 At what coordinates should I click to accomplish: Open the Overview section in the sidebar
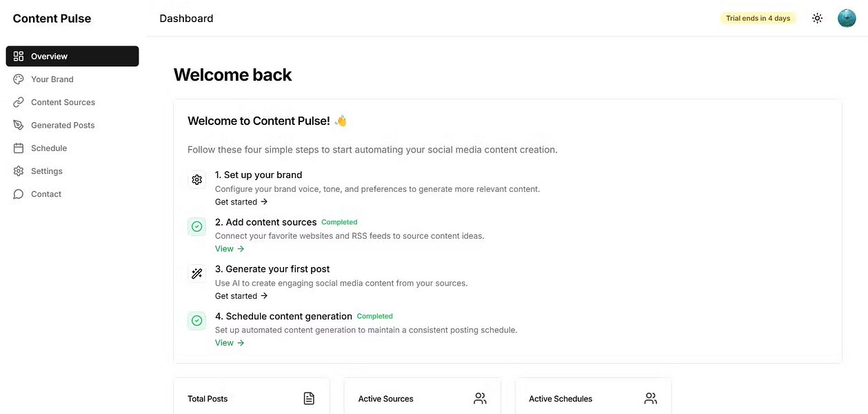click(x=48, y=56)
